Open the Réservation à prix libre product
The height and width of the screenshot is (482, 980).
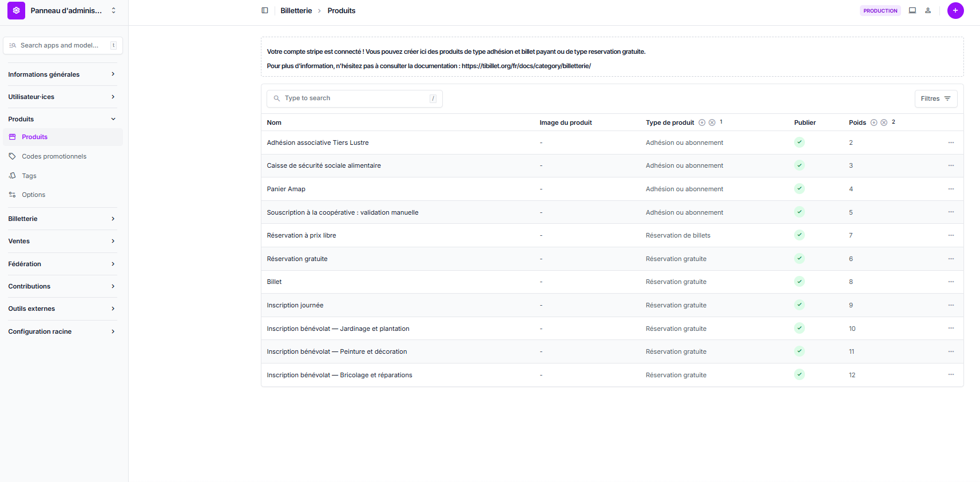[x=301, y=235]
